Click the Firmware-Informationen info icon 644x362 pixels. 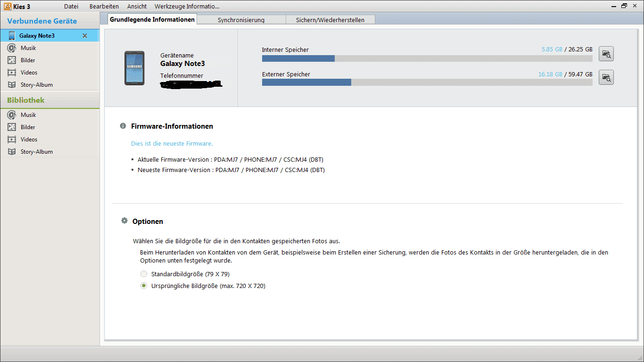click(123, 126)
